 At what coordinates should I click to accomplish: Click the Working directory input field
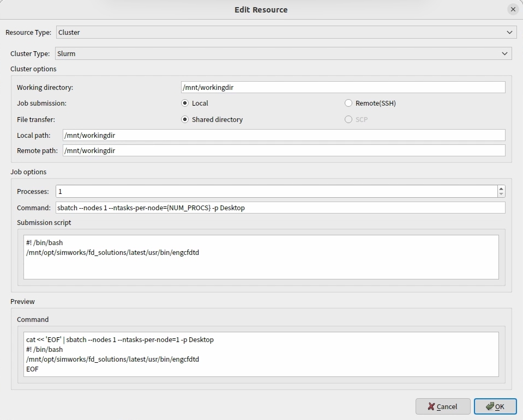click(342, 87)
